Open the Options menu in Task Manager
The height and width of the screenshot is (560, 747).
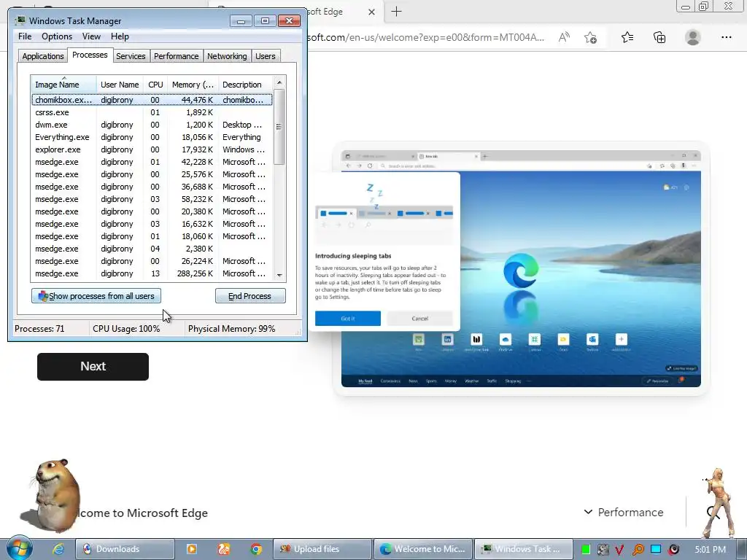(57, 36)
